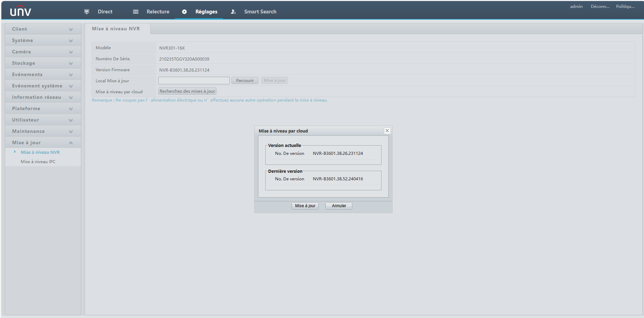Expand the Client menu chevron
The image size is (644, 318).
pyautogui.click(x=71, y=29)
